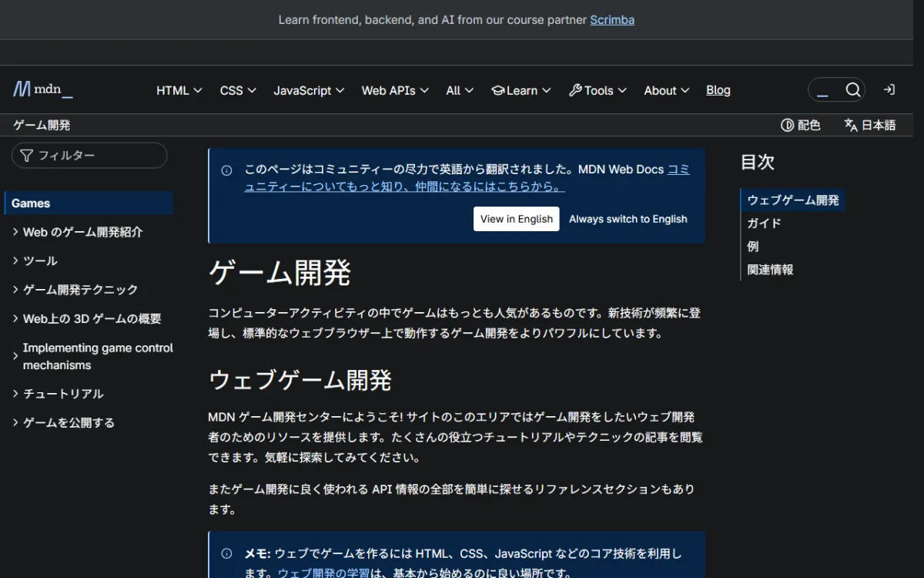Click the Tools wrench icon

pyautogui.click(x=575, y=90)
